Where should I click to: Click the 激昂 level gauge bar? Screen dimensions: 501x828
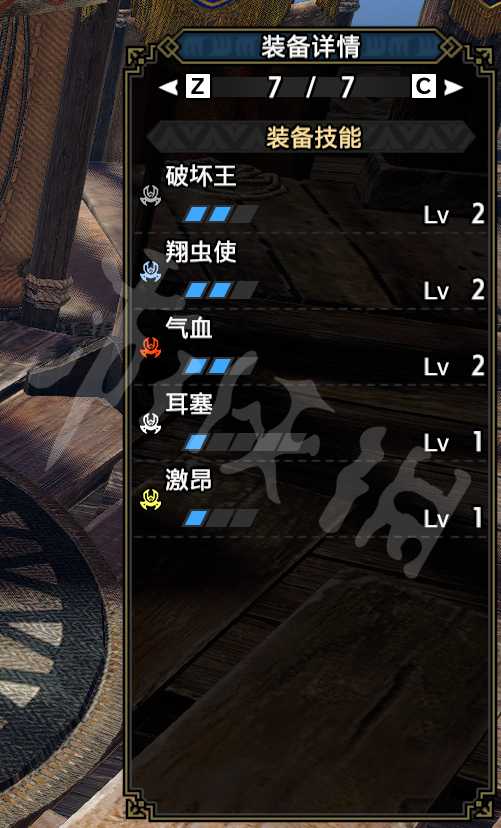[221, 518]
